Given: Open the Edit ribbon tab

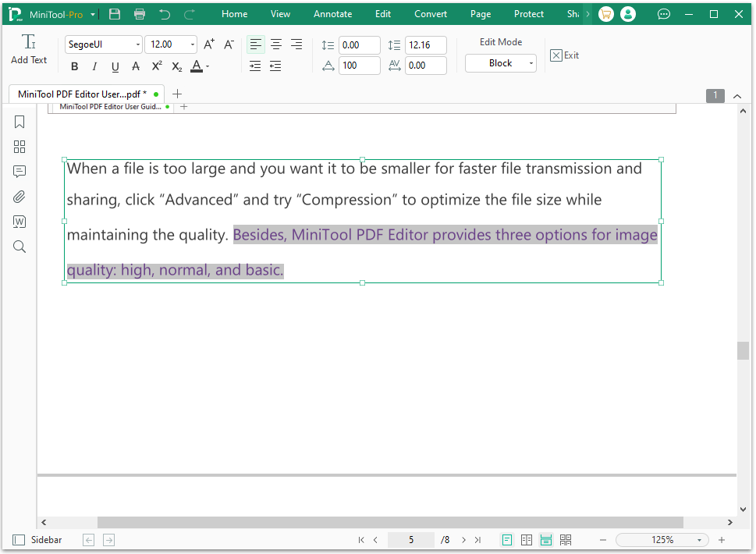Looking at the screenshot, I should point(383,14).
